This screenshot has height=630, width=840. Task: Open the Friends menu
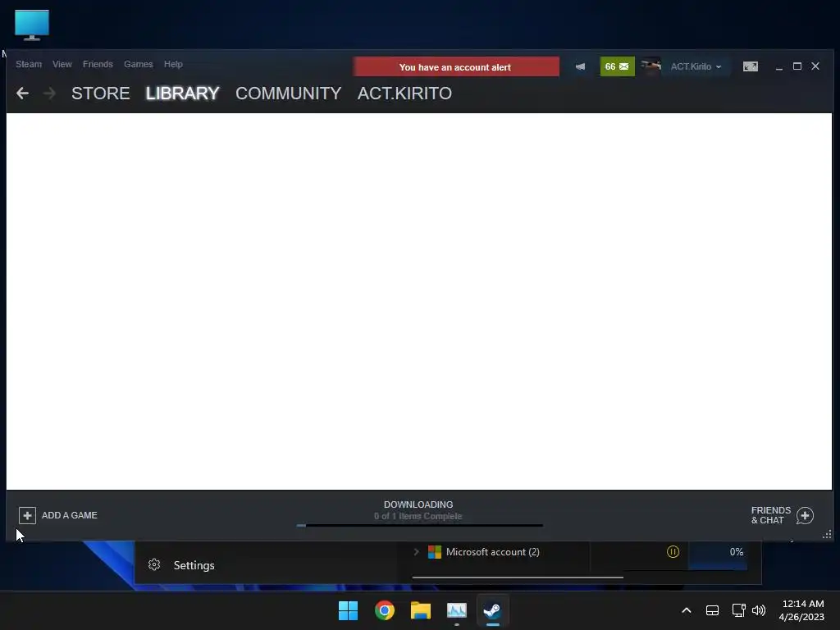98,64
